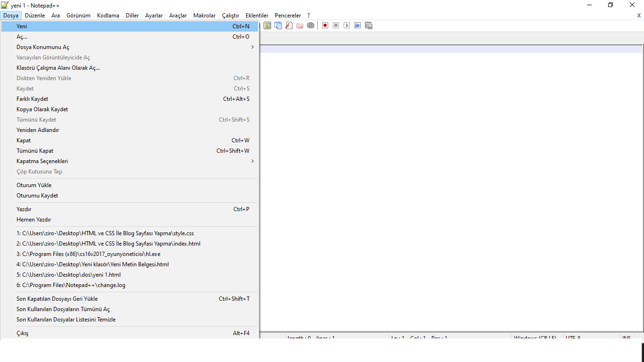This screenshot has height=362, width=644.
Task: Click the highlighted first line in the editor
Action: (451, 49)
